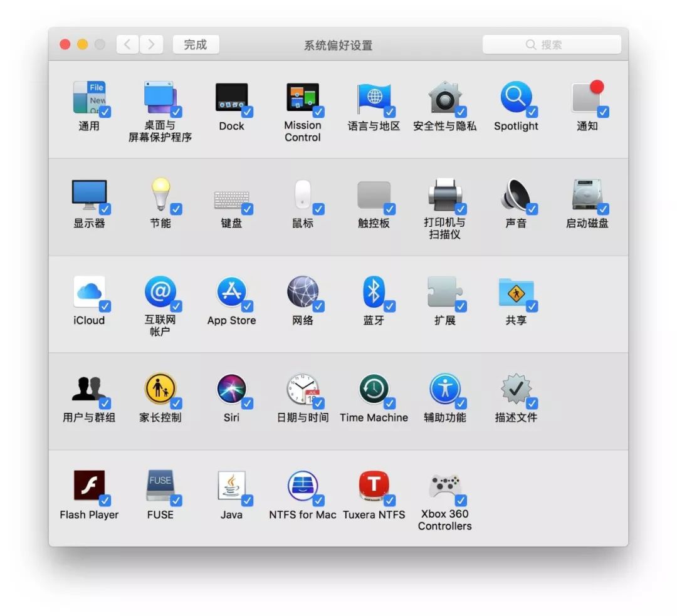Open the Tuxera NTFS icon
The height and width of the screenshot is (616, 677).
pyautogui.click(x=374, y=486)
